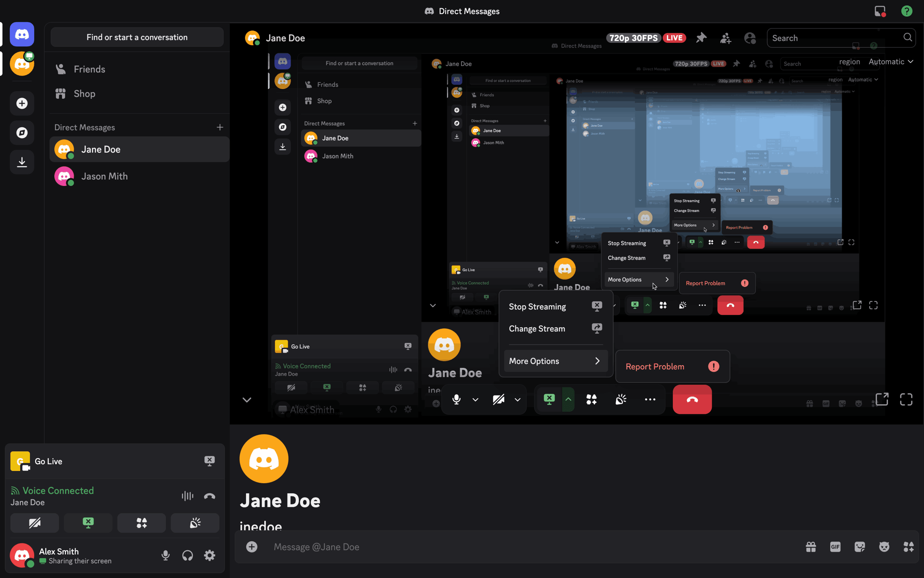Enter full screen mode
Screen dimensions: 924x578
906,399
